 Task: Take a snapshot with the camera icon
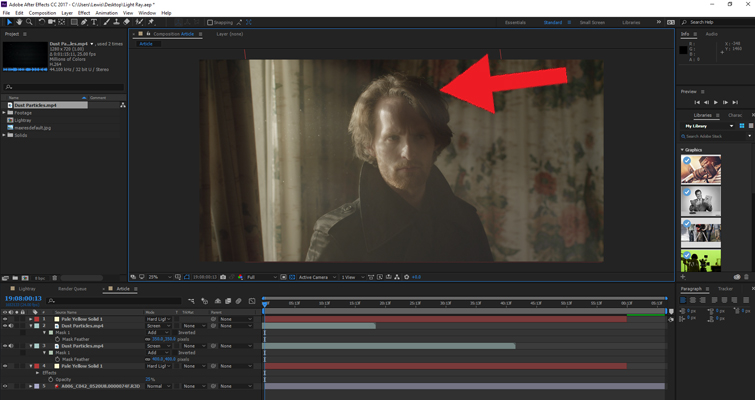(223, 277)
